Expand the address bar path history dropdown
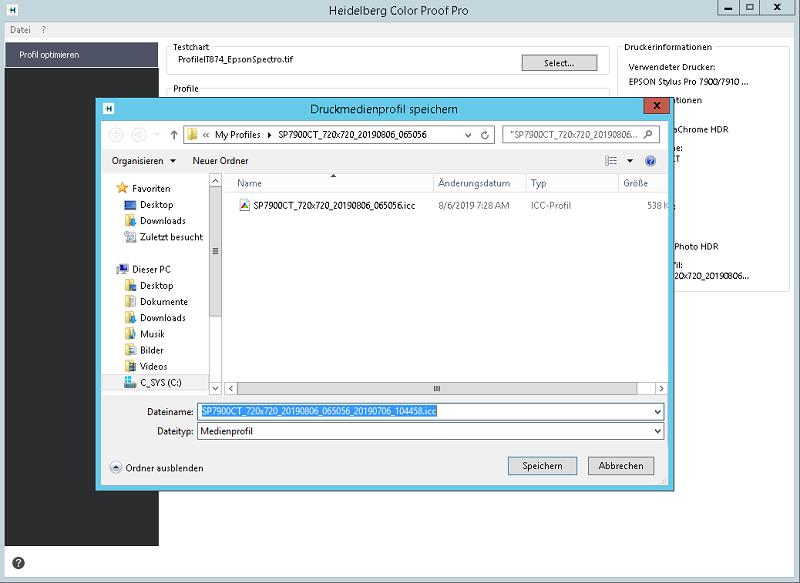 point(468,135)
